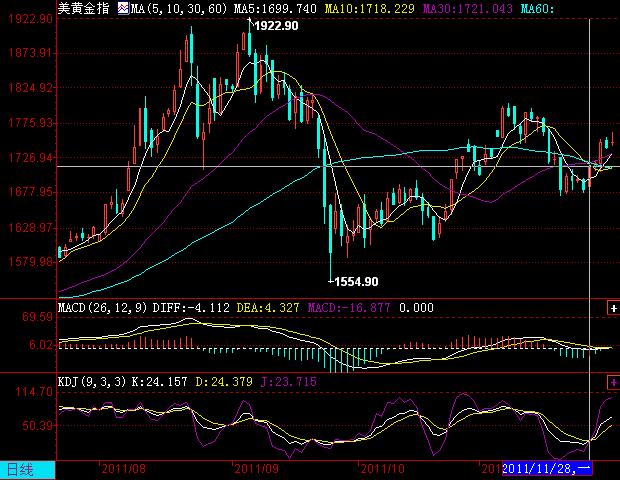The height and width of the screenshot is (480, 620).
Task: Click the DIFF:-4.112 value
Action: click(x=191, y=308)
